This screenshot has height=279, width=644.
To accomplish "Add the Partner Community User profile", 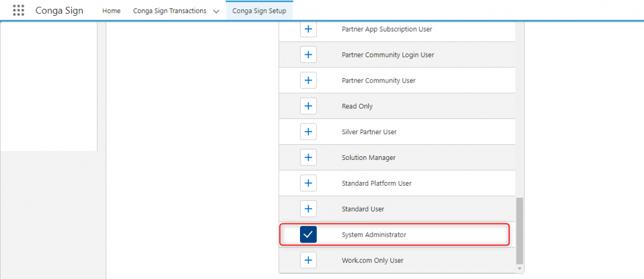I will 308,81.
